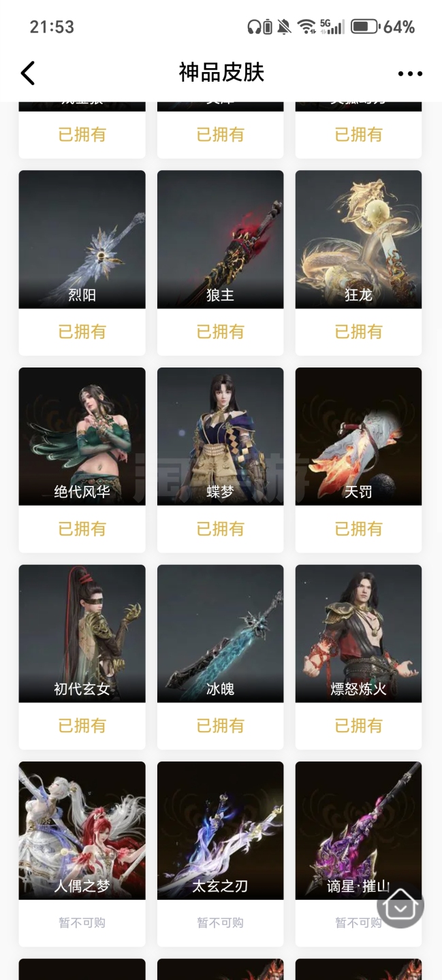Open the 烈阳 weapon skin thumbnail
Viewport: 442px width, 980px height.
click(x=82, y=240)
